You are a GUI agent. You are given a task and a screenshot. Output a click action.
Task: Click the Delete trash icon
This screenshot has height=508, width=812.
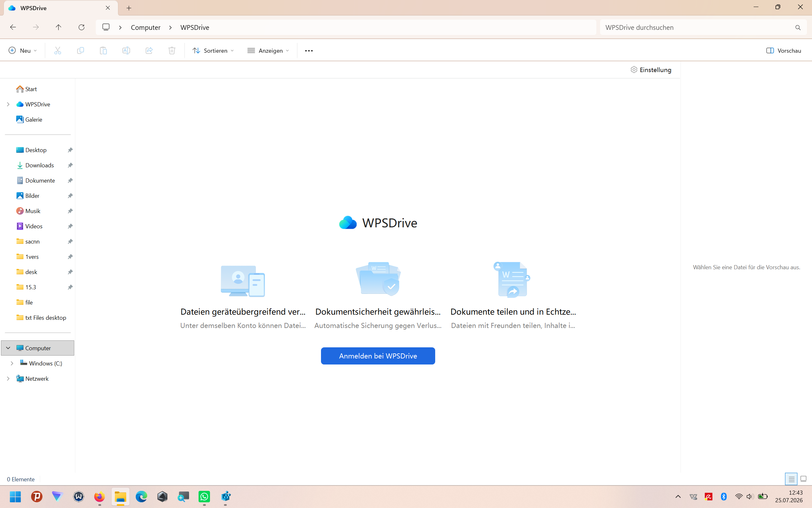click(x=172, y=50)
